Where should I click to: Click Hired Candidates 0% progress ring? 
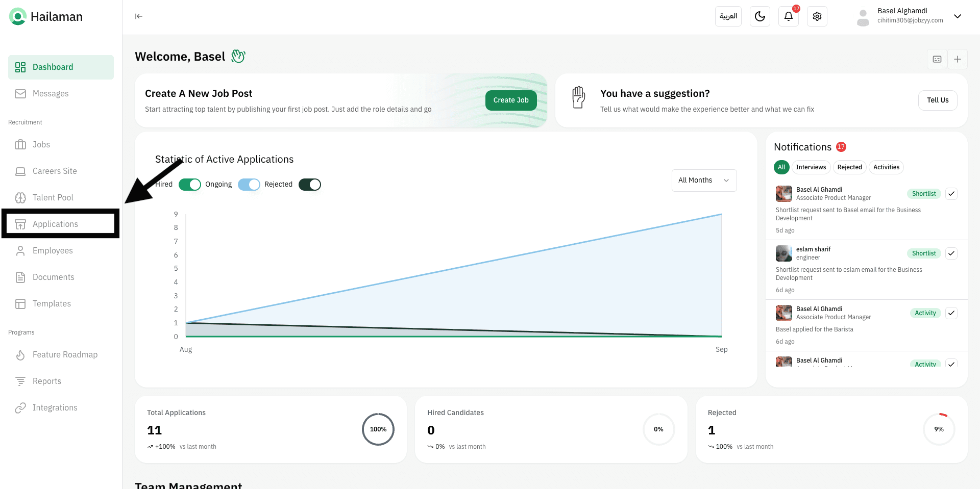click(658, 429)
